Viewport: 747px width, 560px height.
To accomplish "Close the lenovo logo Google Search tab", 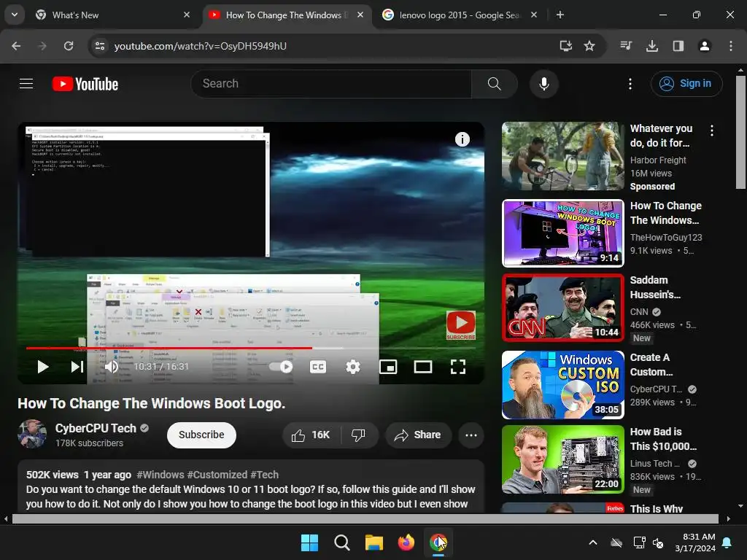I will [x=534, y=15].
